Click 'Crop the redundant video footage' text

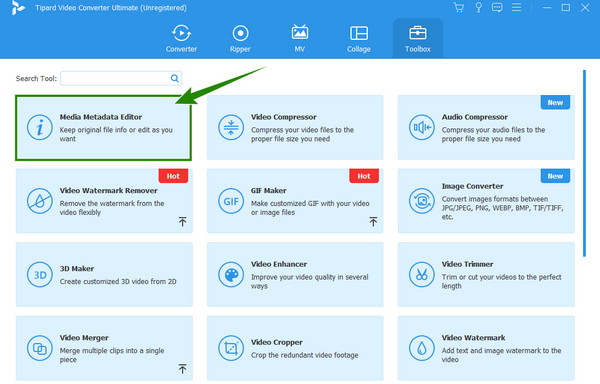click(x=305, y=355)
